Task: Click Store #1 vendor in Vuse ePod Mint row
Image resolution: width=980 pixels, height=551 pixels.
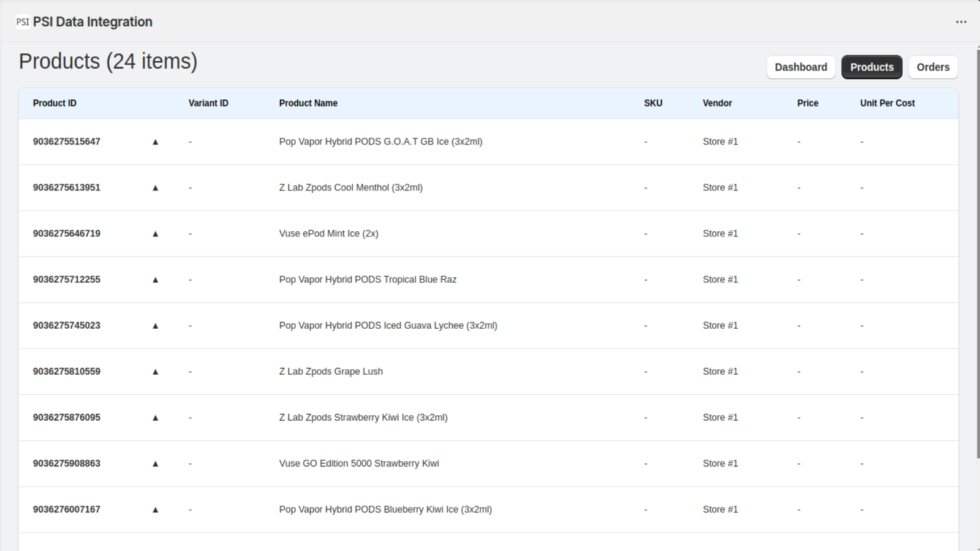Action: 720,234
